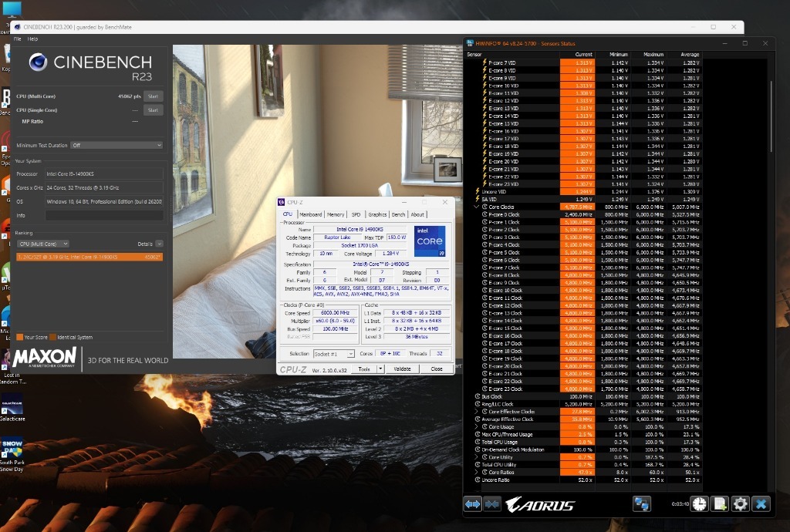790x532 pixels.
Task: Expand the Core Effective Clocks group
Action: coord(477,412)
